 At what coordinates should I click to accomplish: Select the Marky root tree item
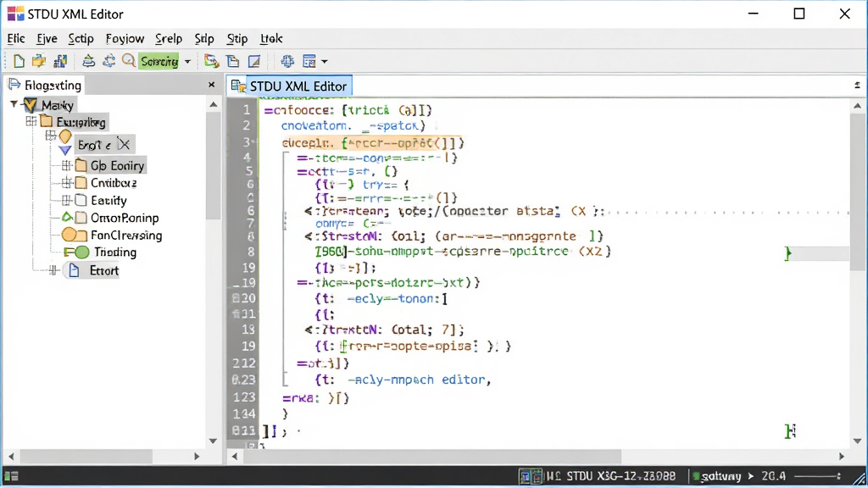58,104
